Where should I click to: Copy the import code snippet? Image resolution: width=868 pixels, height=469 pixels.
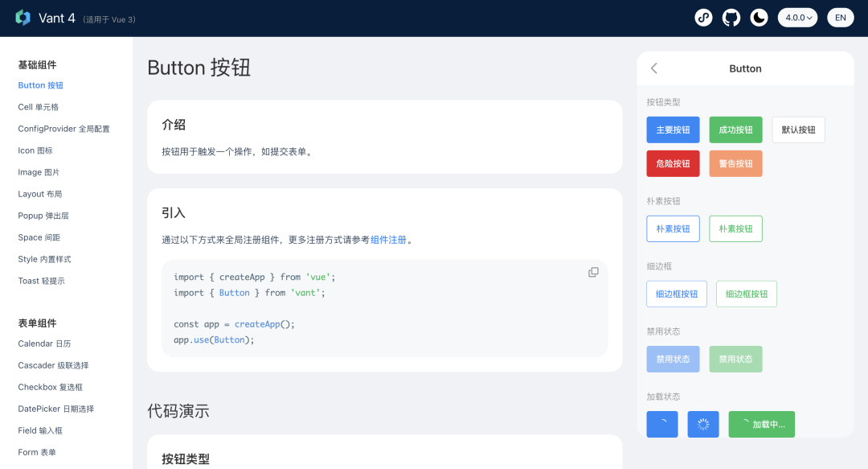coord(593,272)
